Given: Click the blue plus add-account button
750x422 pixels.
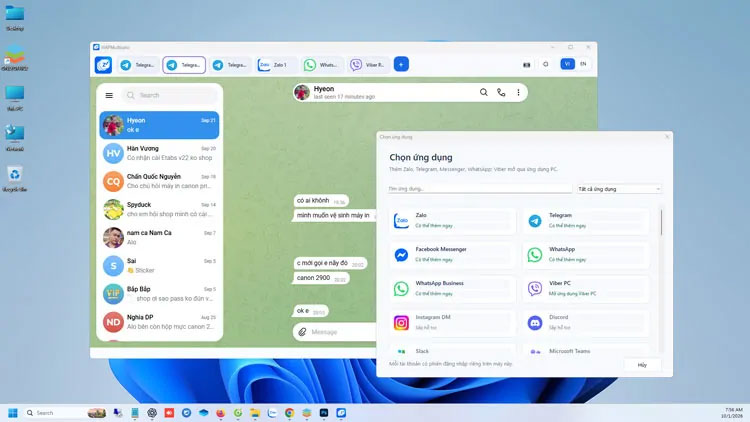Looking at the screenshot, I should [401, 64].
